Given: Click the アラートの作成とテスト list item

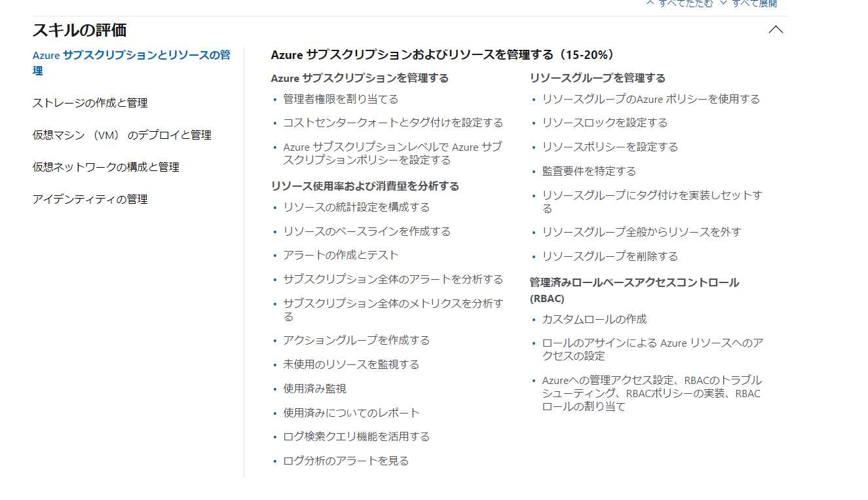Looking at the screenshot, I should pyautogui.click(x=341, y=255).
